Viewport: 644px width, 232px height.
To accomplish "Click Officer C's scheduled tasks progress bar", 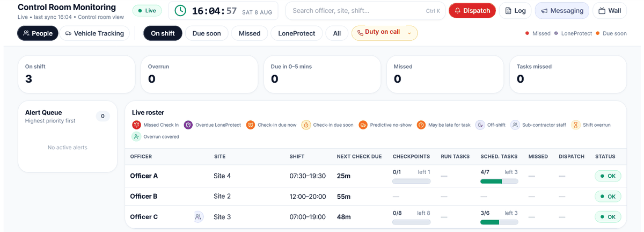I will point(499,222).
